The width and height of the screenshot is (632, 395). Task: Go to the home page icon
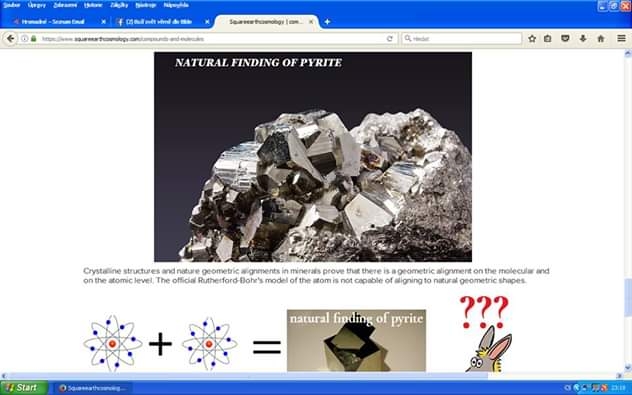pos(601,39)
